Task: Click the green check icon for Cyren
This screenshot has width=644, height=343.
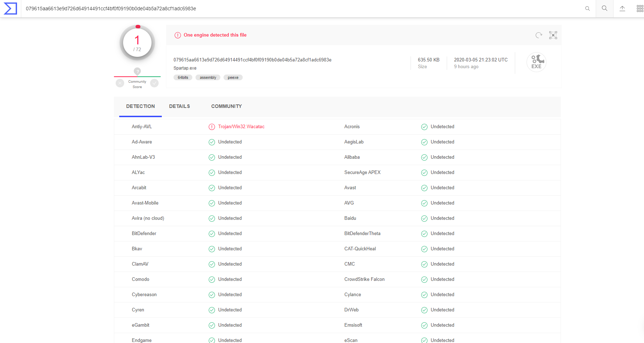Action: [x=212, y=310]
